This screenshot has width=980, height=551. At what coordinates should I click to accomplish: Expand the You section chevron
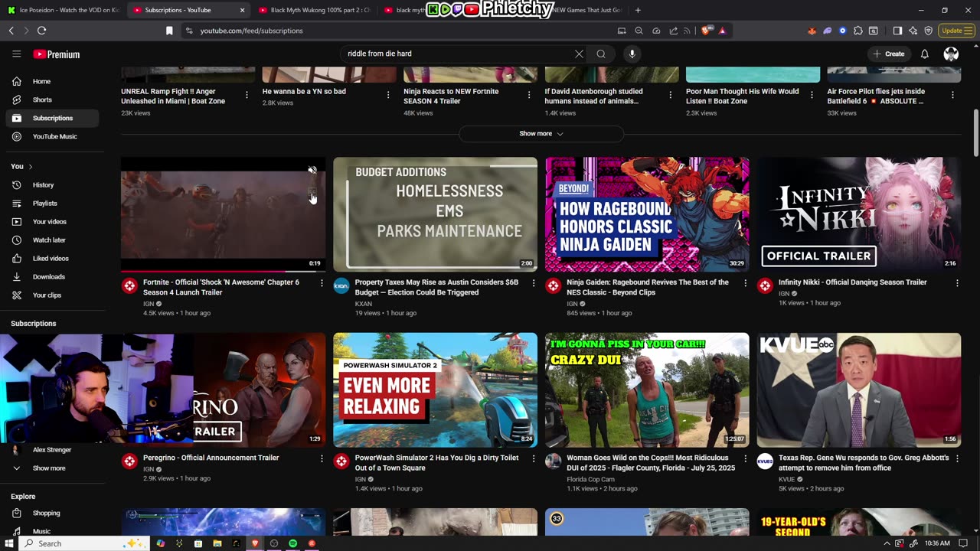(30, 167)
